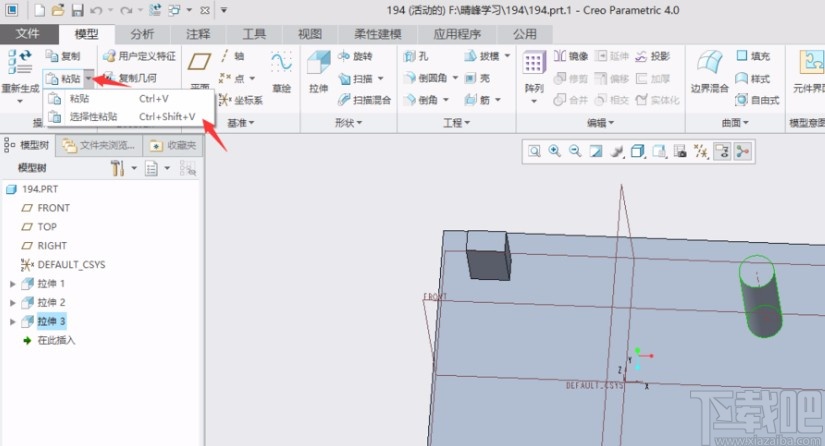Screen dimensions: 825x446
Task: Click Zoom In magnifier icon
Action: pos(555,151)
